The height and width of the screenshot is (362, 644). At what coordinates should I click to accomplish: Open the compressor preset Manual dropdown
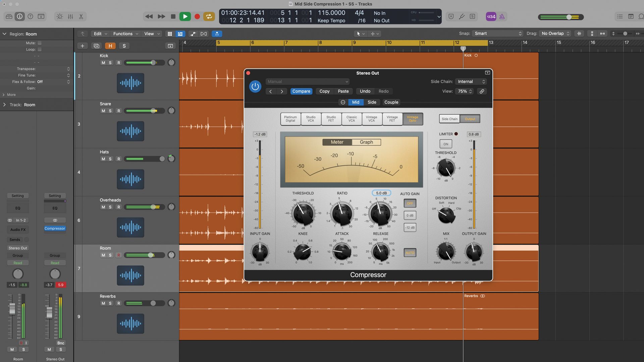(307, 81)
